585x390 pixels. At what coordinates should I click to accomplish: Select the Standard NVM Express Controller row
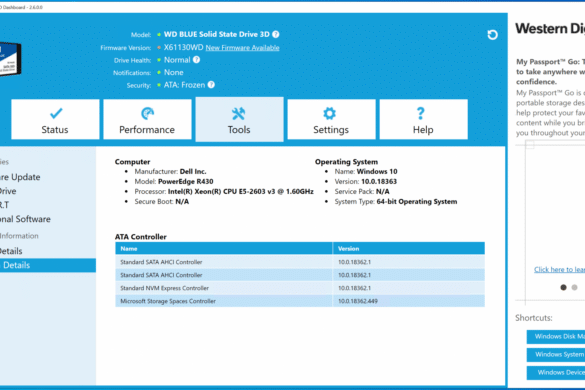pos(300,288)
